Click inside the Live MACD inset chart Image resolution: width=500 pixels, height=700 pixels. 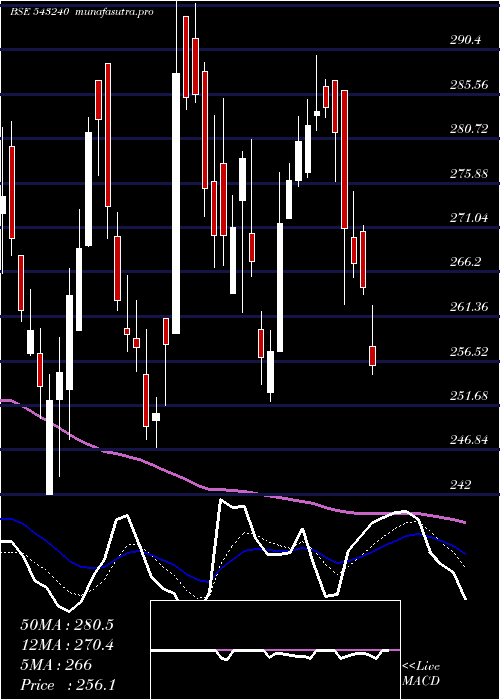(x=275, y=650)
